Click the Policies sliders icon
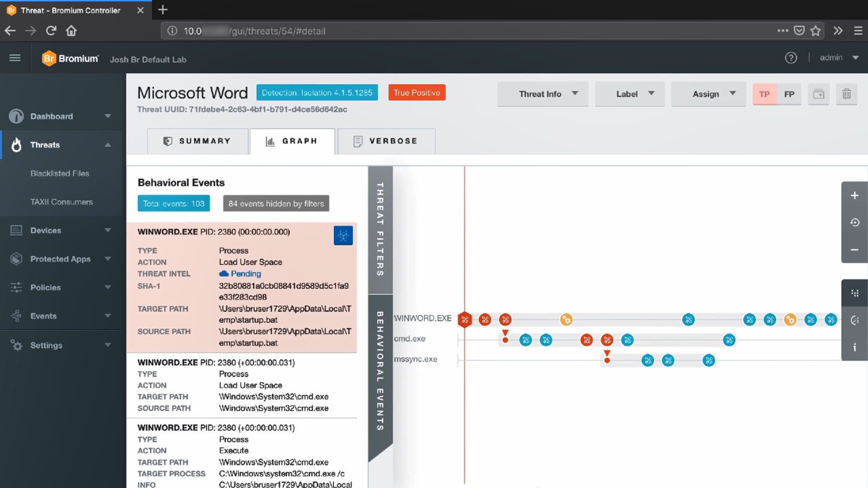 (x=16, y=287)
